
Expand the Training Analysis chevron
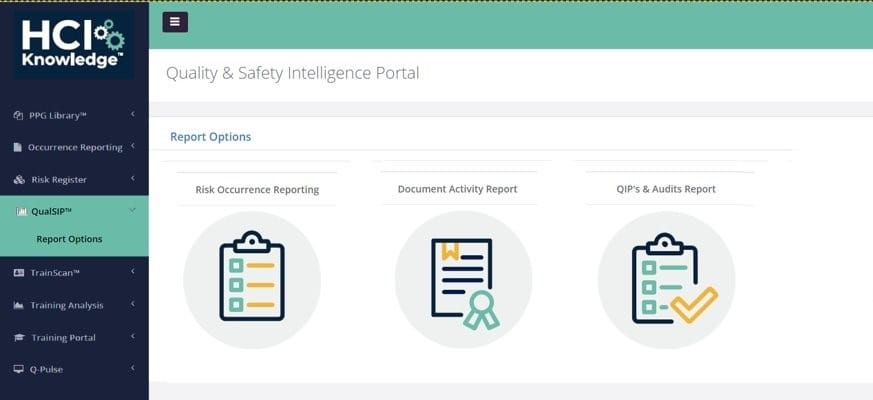[133, 304]
